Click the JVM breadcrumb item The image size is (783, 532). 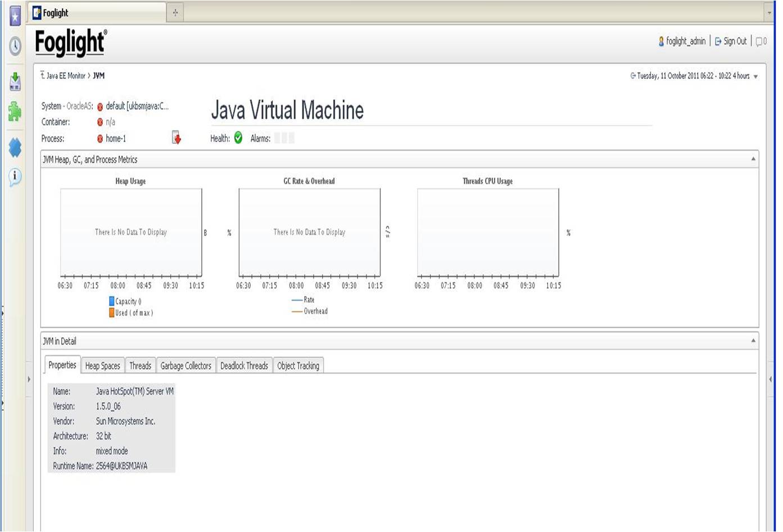point(98,75)
